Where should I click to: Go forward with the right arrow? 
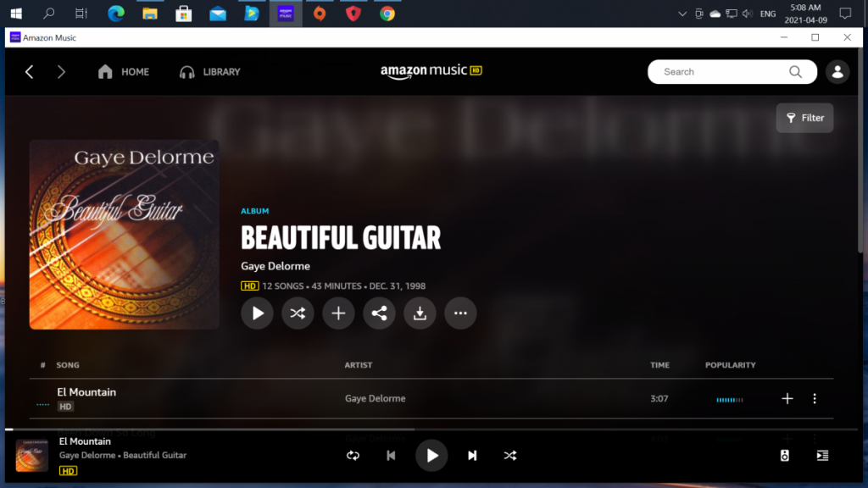point(61,72)
